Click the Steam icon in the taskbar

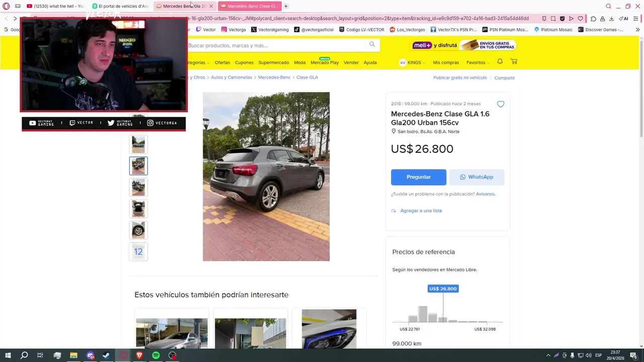107,355
